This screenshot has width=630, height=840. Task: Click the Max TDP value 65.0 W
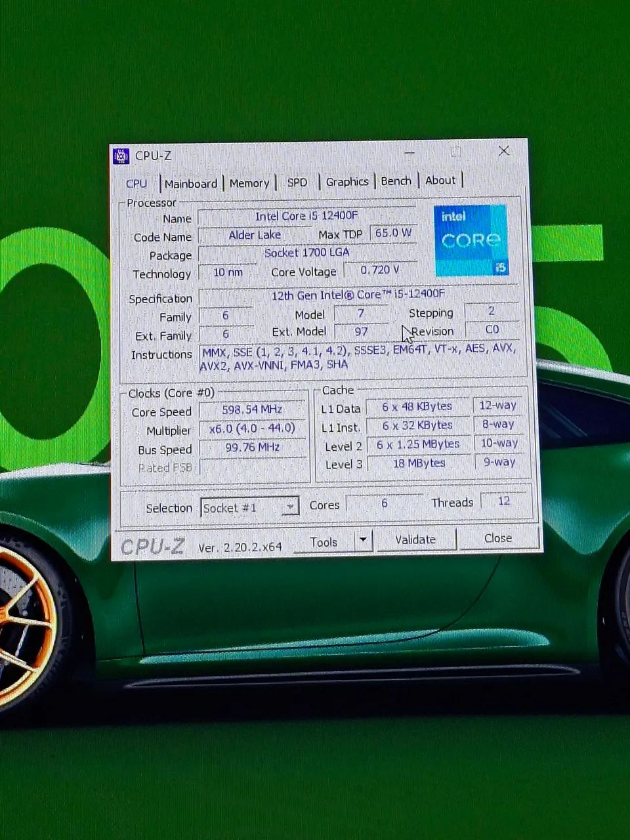393,233
